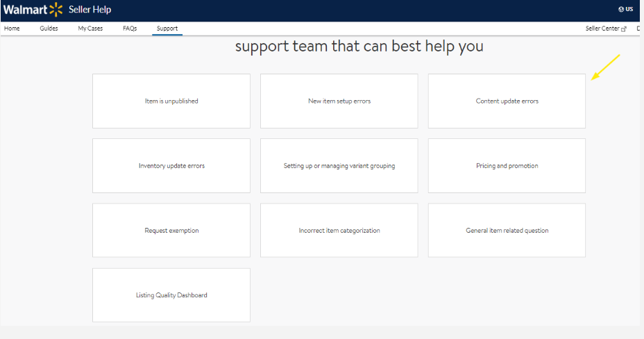Click the Listing Quality Dashboard card
The width and height of the screenshot is (644, 339).
point(171,295)
